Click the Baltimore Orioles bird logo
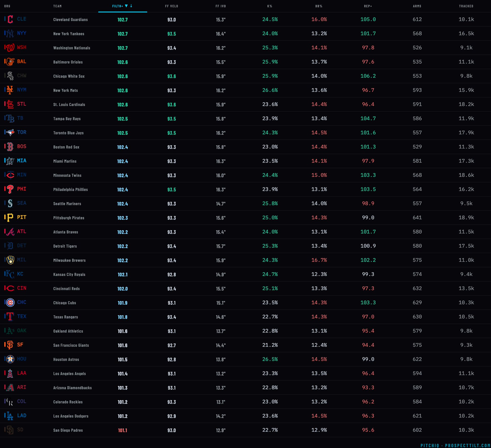 click(x=10, y=62)
